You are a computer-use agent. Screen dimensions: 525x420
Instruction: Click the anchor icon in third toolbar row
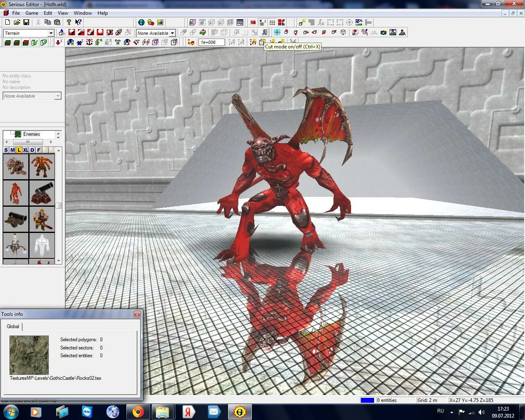pyautogui.click(x=89, y=42)
